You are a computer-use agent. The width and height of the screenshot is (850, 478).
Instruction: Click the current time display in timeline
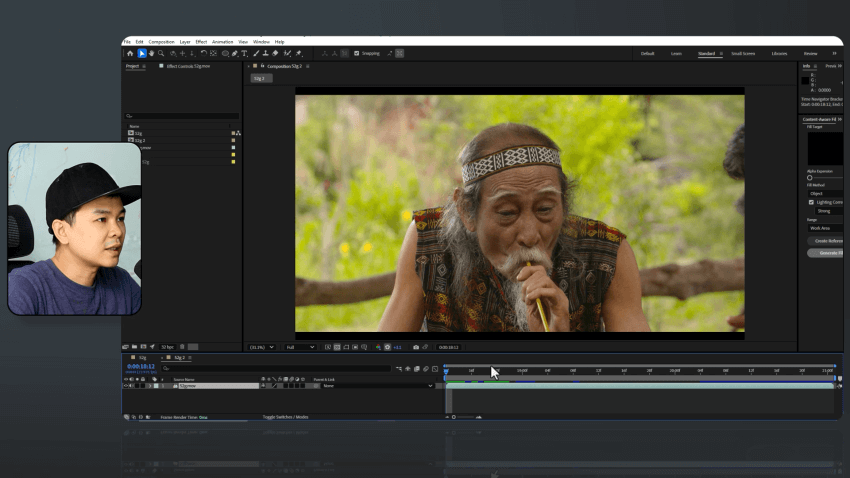coord(141,366)
